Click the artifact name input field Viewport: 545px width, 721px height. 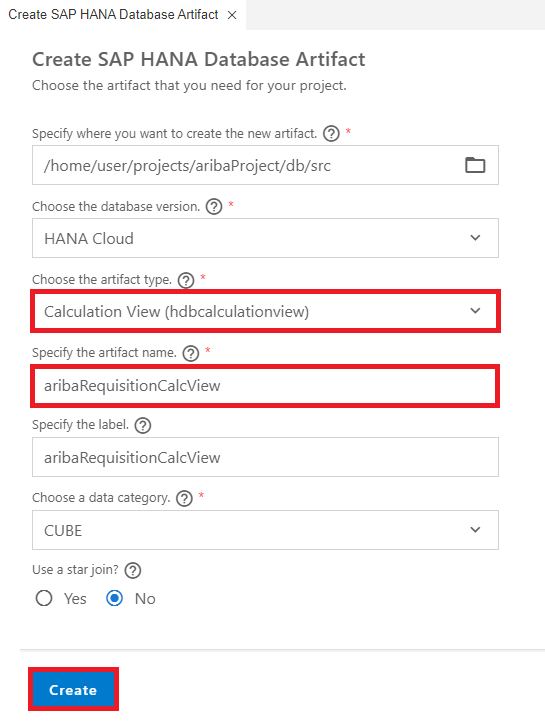[265, 385]
